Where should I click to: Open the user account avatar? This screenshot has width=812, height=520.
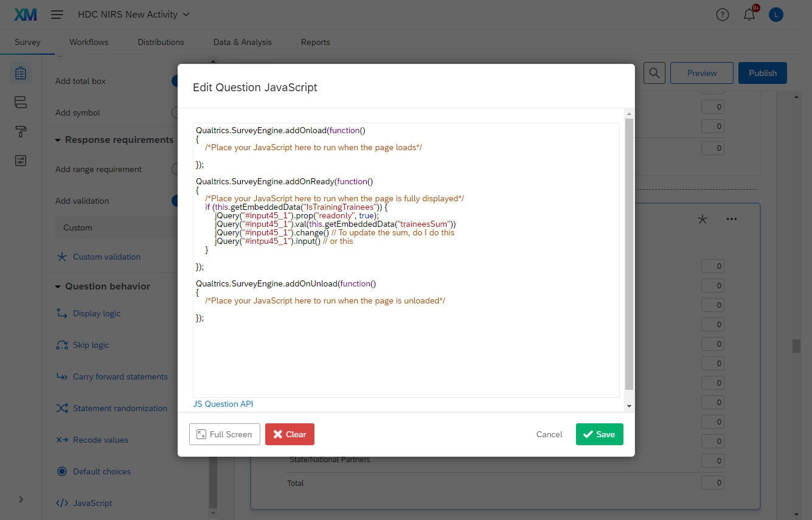776,15
